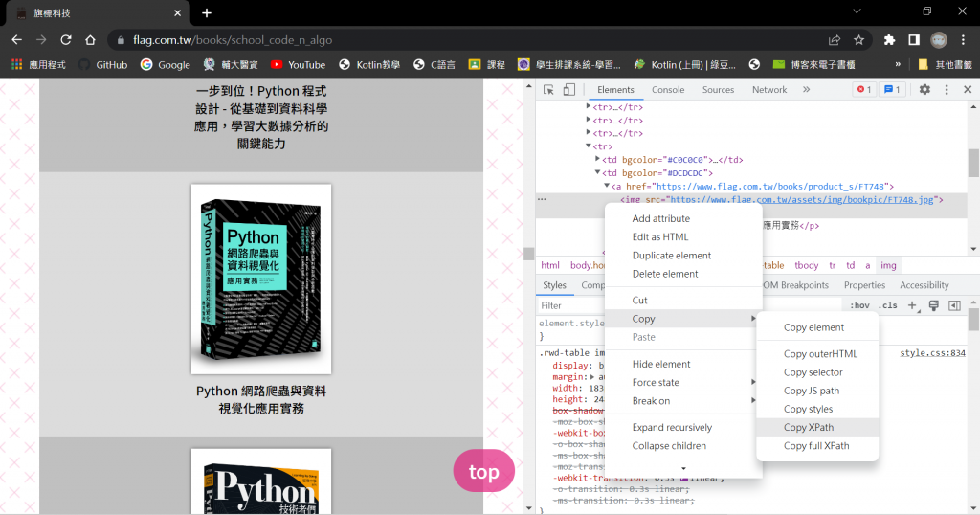Select Copy full XPath
Image resolution: width=980 pixels, height=515 pixels.
point(817,446)
